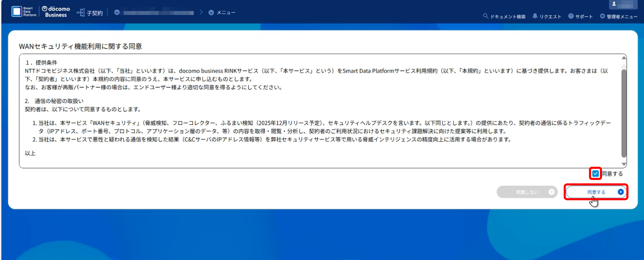The image size is (644, 260).
Task: Click the サポート question mark icon
Action: coord(571,16)
